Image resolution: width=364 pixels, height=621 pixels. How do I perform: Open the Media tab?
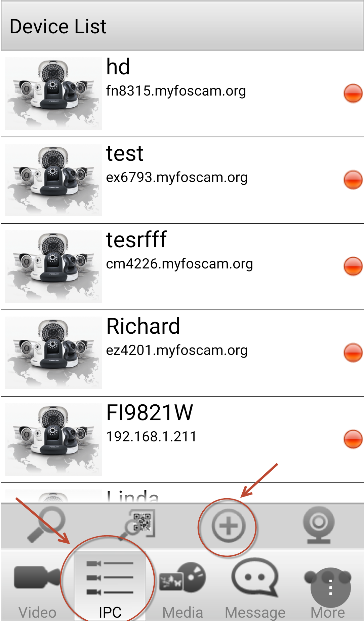183,586
